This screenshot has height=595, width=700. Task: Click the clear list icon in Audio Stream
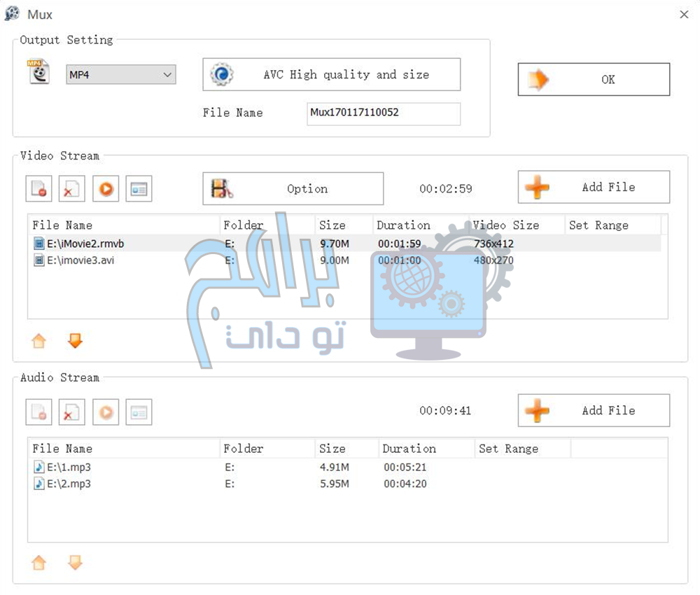point(71,412)
